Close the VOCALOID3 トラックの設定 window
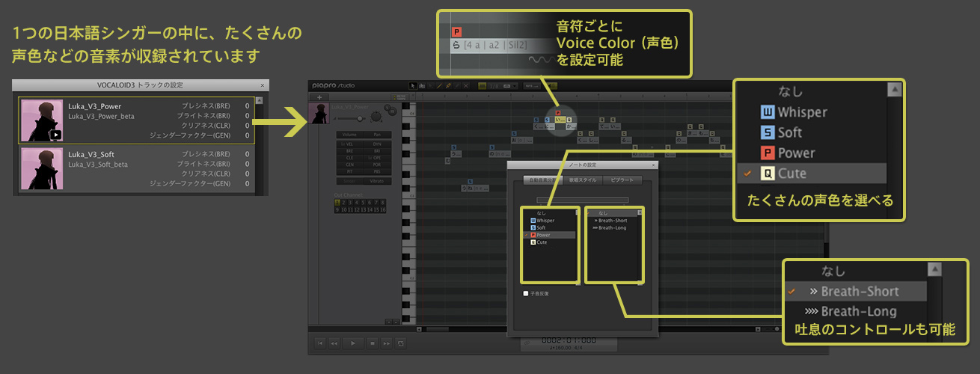The image size is (980, 374). click(262, 85)
